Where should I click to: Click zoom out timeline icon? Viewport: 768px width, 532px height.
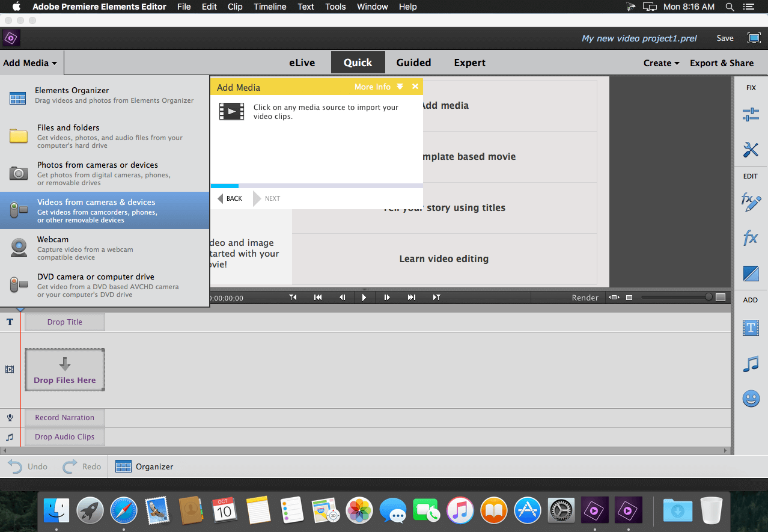coord(629,298)
